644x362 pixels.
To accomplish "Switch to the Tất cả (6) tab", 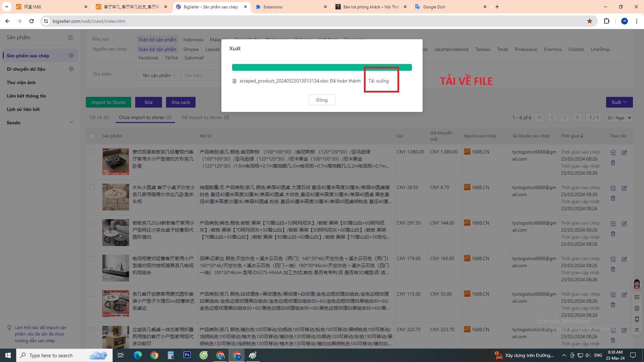I will (x=99, y=117).
